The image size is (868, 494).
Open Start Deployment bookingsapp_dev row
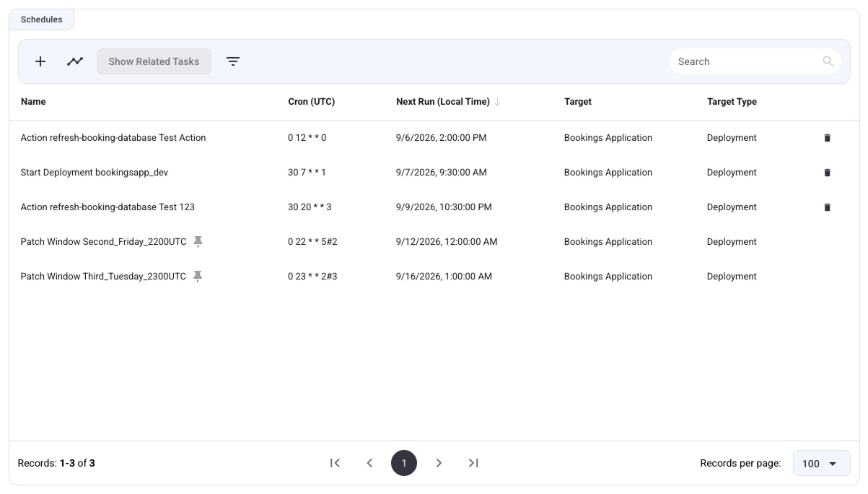(x=434, y=173)
